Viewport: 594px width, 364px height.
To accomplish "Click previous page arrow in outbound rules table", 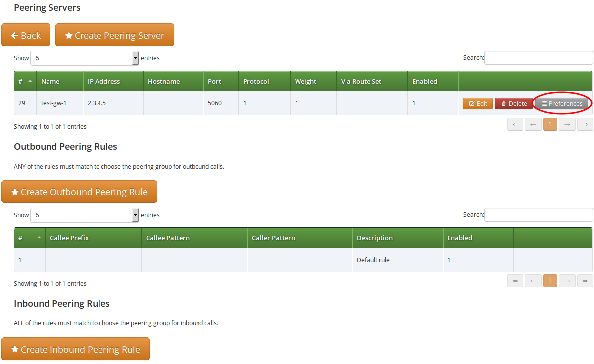I will 533,280.
